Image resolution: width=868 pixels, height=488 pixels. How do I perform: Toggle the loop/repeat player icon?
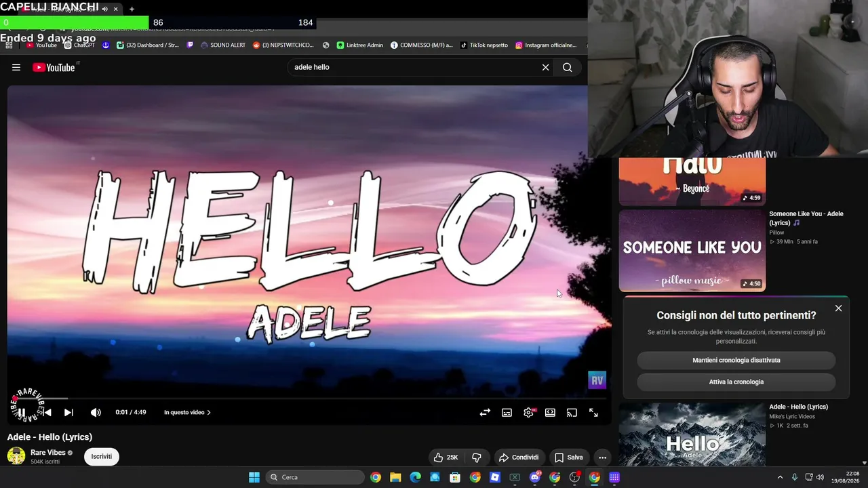(485, 412)
